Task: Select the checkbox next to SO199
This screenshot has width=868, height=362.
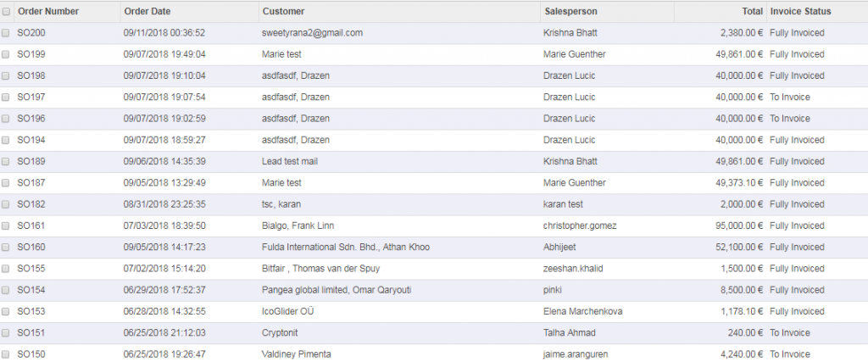Action: pos(7,54)
